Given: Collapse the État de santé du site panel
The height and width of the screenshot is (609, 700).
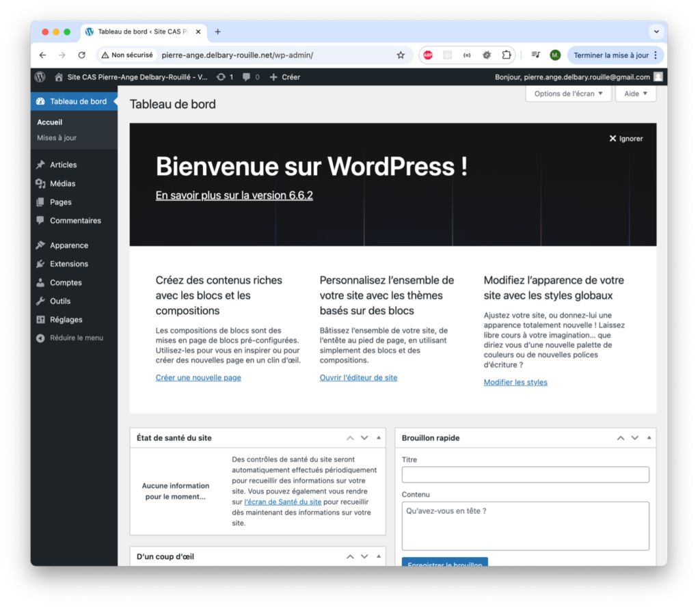Looking at the screenshot, I should [x=379, y=438].
